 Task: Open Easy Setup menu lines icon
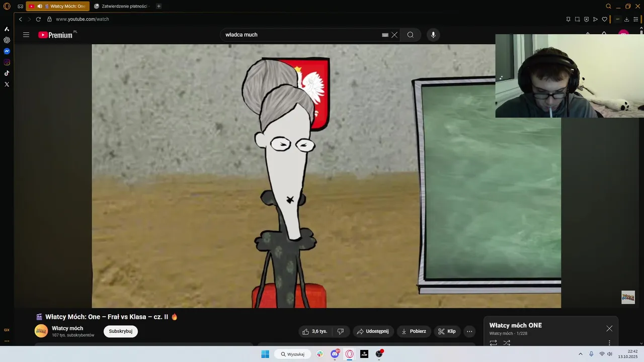point(636,19)
